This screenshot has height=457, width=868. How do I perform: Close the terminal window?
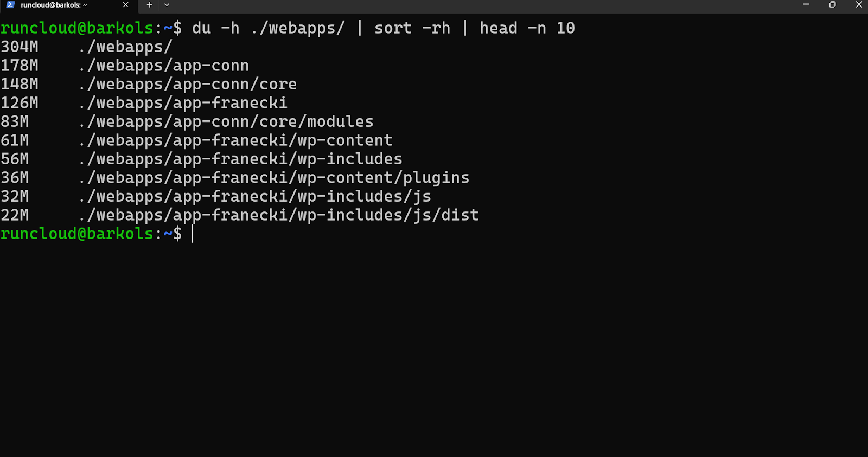859,5
